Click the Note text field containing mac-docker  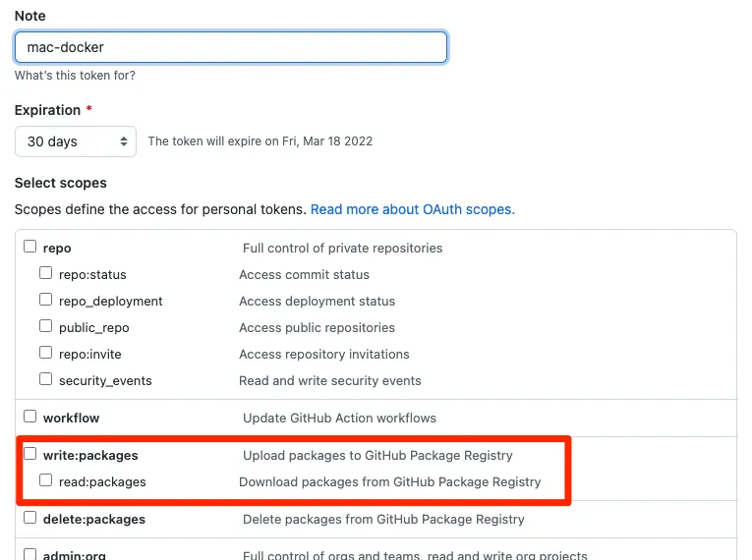(x=231, y=47)
